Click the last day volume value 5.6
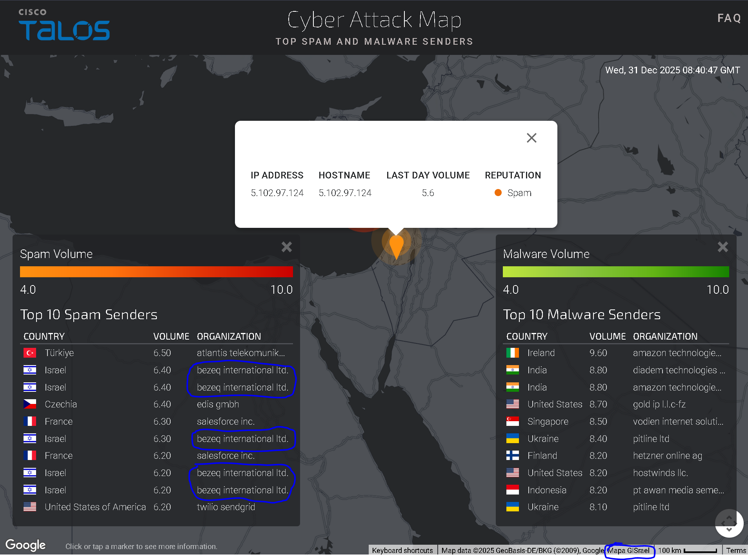This screenshot has width=748, height=560. [428, 193]
